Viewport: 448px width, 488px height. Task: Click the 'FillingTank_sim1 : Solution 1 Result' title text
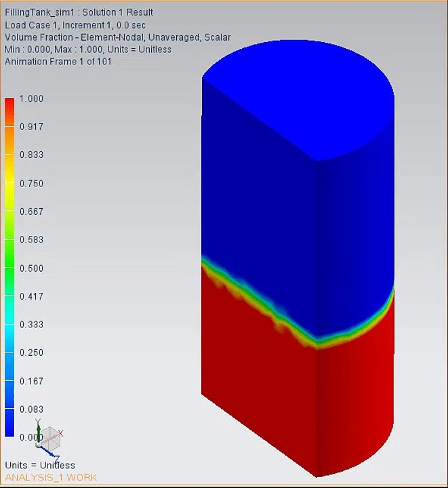[x=79, y=12]
